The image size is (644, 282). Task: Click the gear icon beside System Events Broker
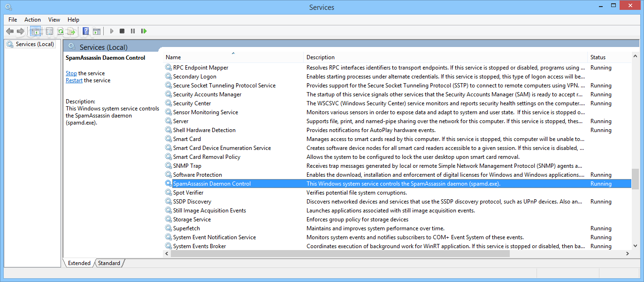click(x=169, y=246)
